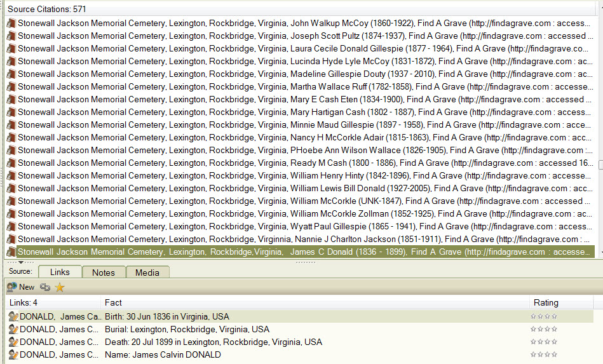Click the chain link icon in toolbar
603x364 pixels.
[x=45, y=287]
